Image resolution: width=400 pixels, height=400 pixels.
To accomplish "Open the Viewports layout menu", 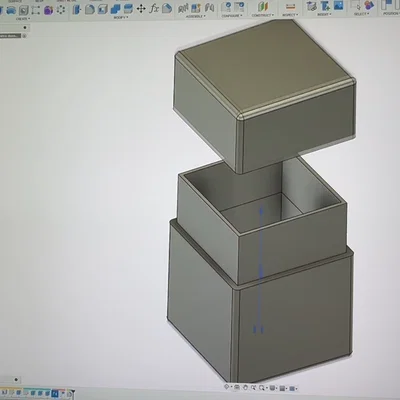I will 293,389.
